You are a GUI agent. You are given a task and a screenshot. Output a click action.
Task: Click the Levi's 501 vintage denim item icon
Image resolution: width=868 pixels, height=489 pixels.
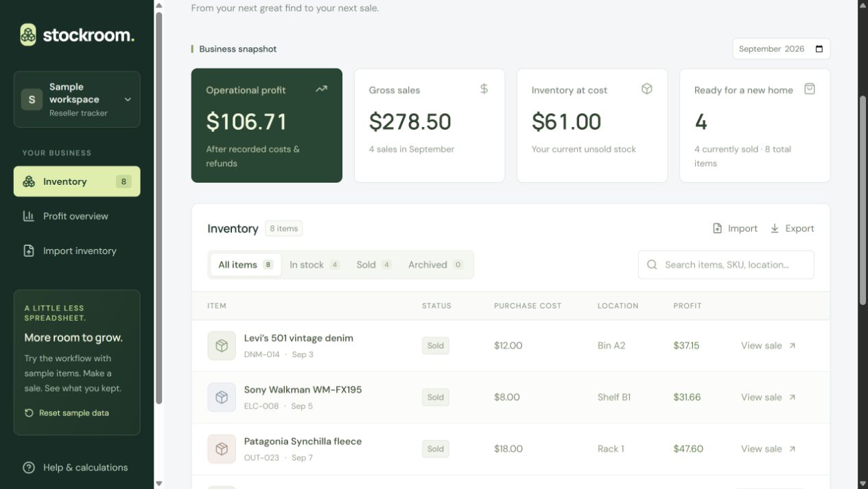point(222,345)
